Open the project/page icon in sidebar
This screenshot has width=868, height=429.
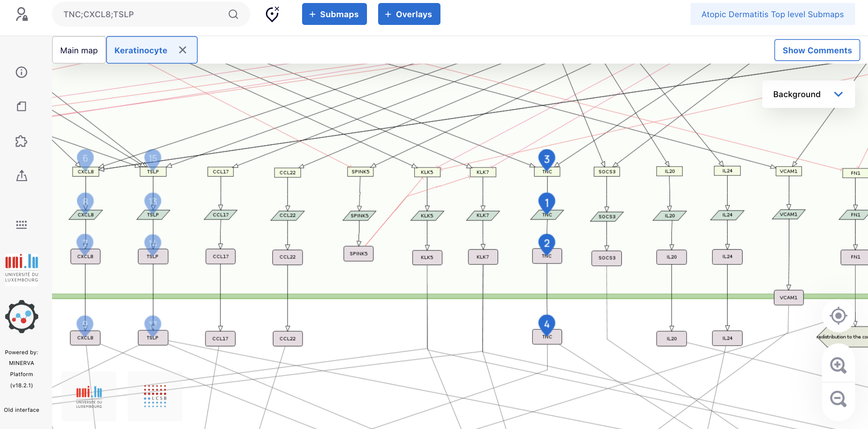point(21,106)
